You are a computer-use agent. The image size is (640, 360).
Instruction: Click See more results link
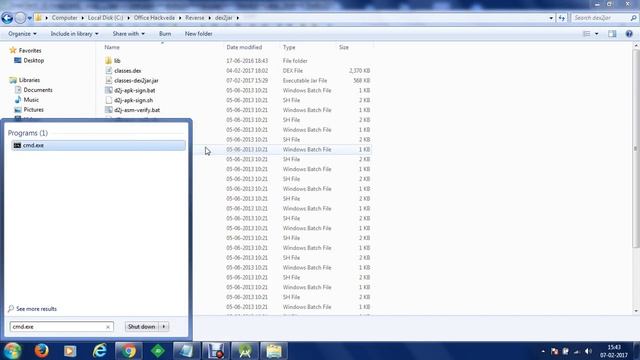point(36,309)
